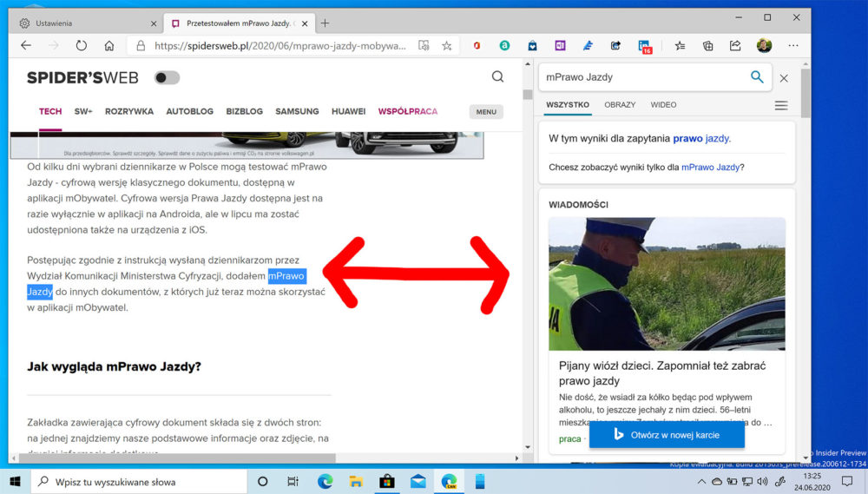Reload the page with the refresh icon
Image resolution: width=868 pixels, height=494 pixels.
(x=82, y=46)
